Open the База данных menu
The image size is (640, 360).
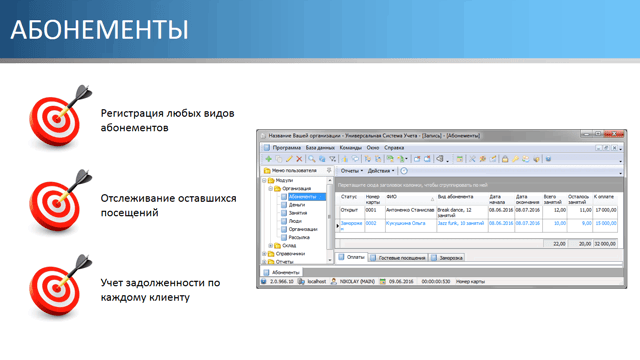pos(320,148)
